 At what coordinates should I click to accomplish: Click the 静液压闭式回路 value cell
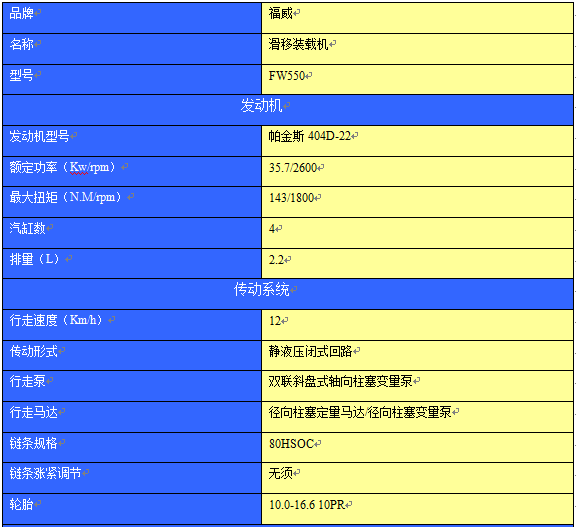[417, 355]
